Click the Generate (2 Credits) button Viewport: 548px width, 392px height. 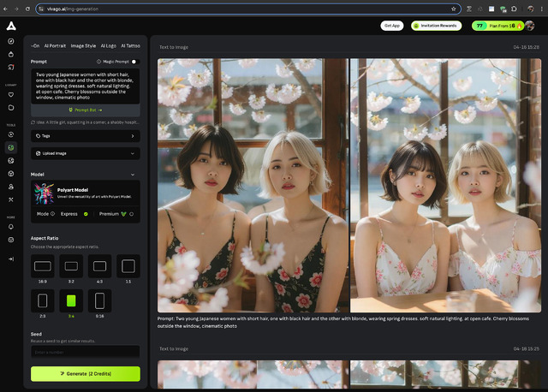pos(86,374)
